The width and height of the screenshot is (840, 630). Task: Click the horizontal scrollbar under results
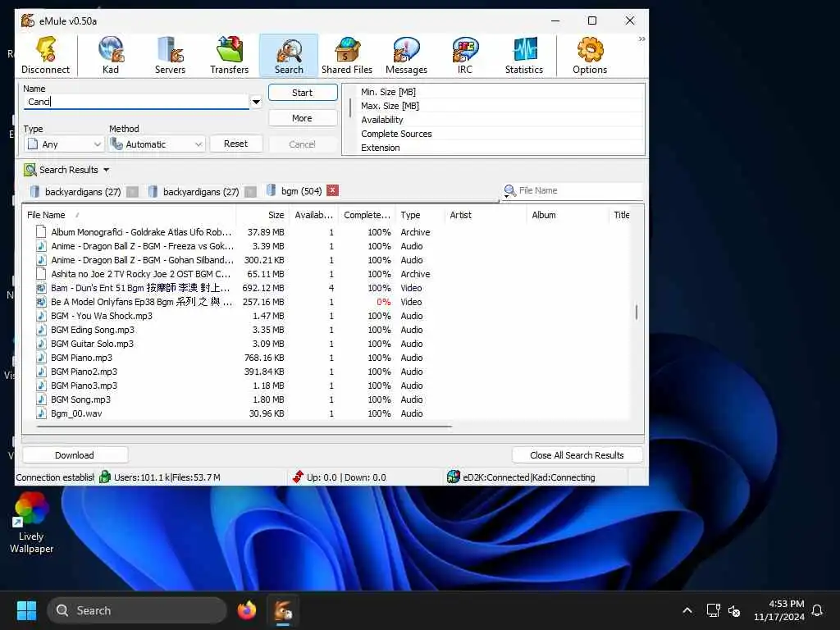coord(244,427)
